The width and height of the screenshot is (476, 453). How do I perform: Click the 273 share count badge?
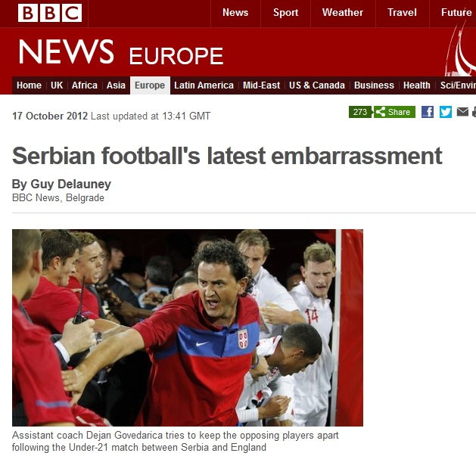360,112
